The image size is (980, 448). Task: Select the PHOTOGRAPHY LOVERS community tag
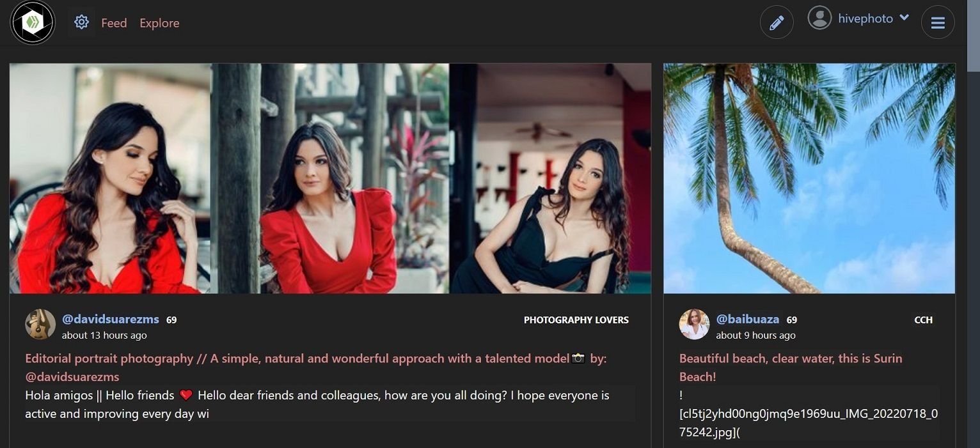coord(576,320)
